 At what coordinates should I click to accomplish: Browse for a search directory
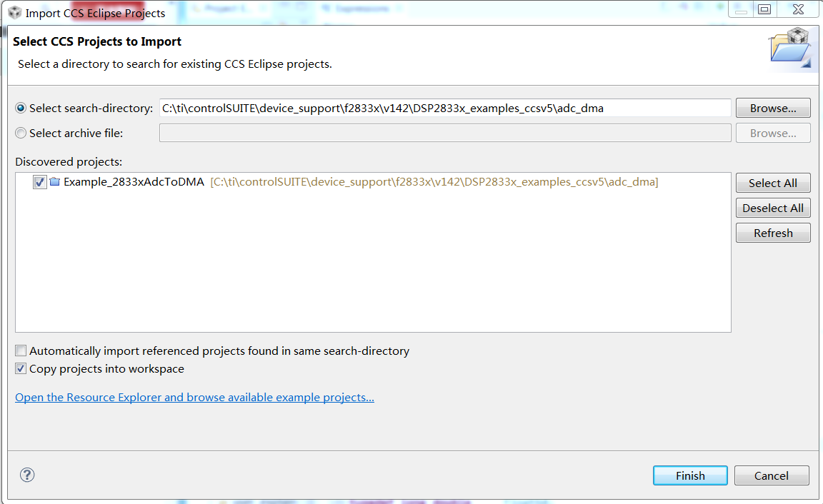tap(773, 109)
